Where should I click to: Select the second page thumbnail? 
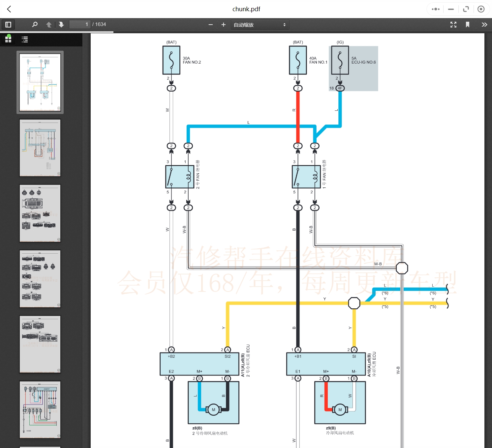point(40,148)
